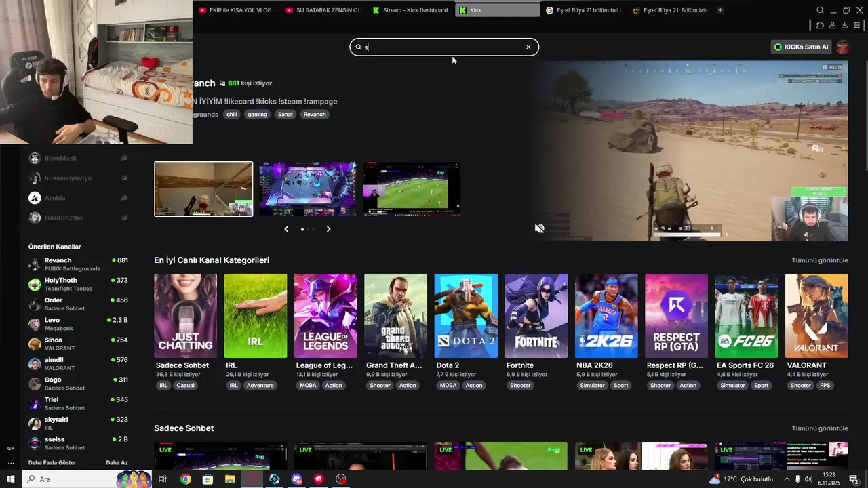The height and width of the screenshot is (488, 868).
Task: Open offline channel BakeMask
Action: pos(78,158)
